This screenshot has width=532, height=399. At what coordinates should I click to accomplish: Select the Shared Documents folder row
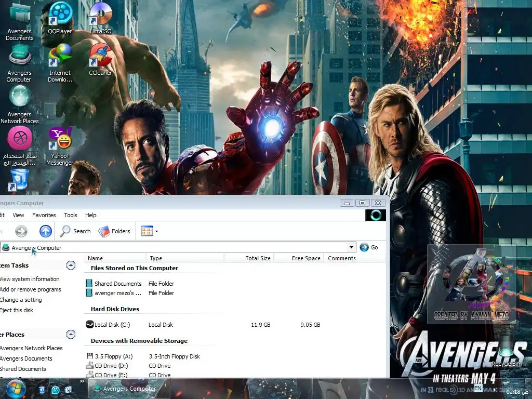pyautogui.click(x=114, y=284)
